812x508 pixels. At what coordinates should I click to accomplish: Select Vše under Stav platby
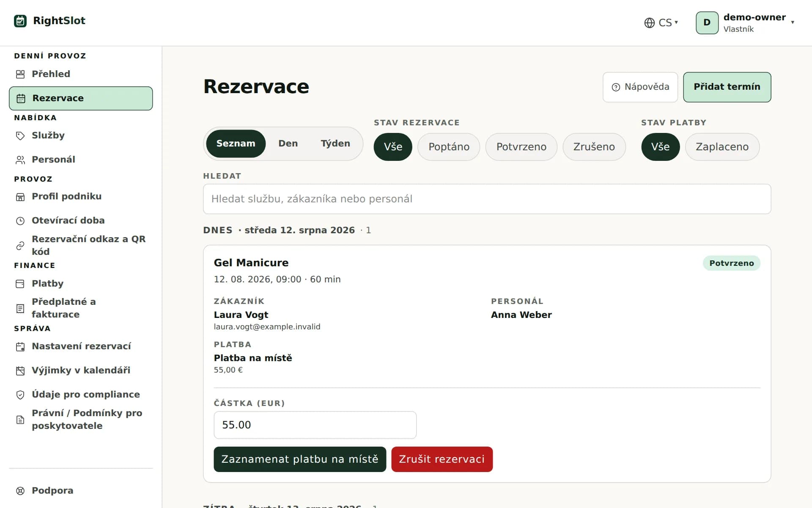(x=660, y=147)
